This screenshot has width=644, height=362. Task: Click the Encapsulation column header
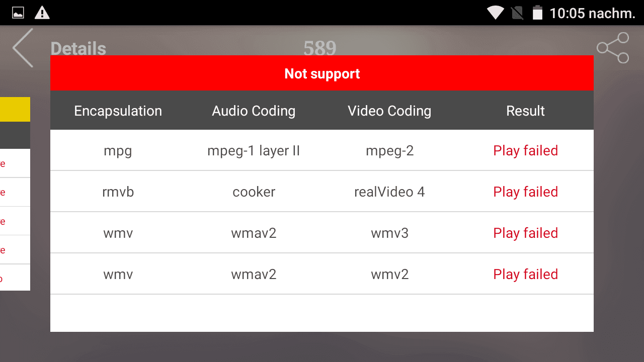point(118,111)
